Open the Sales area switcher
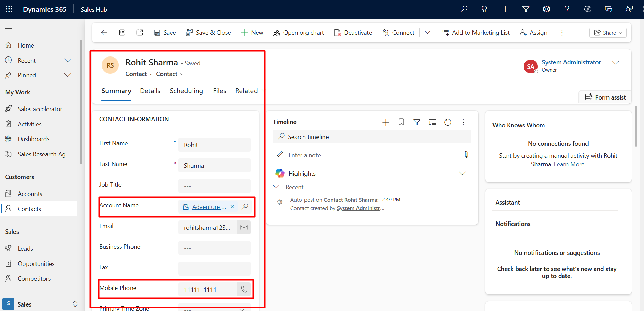The image size is (644, 311). click(x=75, y=304)
